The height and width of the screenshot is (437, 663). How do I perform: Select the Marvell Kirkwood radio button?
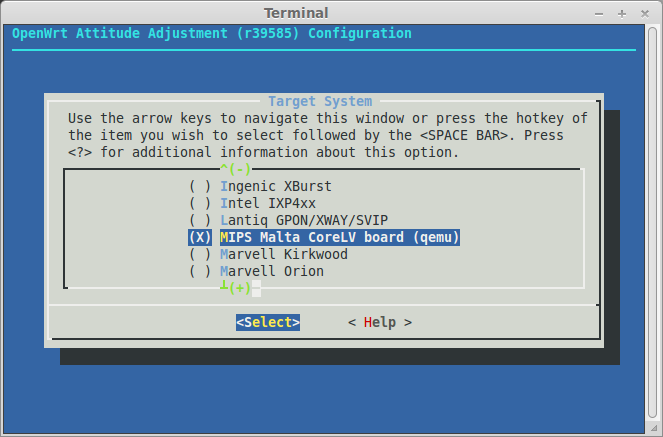click(200, 254)
